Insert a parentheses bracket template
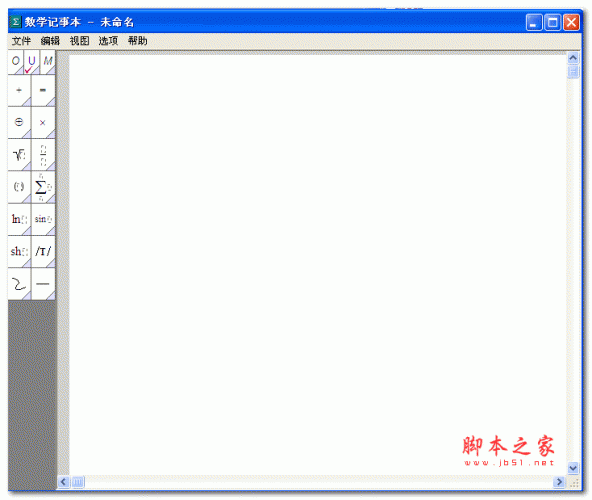The height and width of the screenshot is (500, 592). pyautogui.click(x=19, y=187)
